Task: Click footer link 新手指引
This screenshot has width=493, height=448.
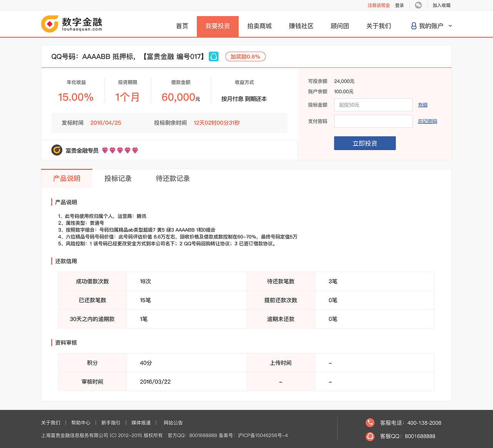Action: click(111, 423)
